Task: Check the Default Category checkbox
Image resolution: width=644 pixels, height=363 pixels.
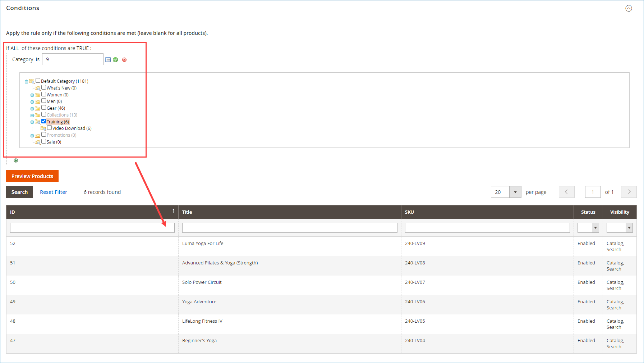Action: tap(38, 81)
